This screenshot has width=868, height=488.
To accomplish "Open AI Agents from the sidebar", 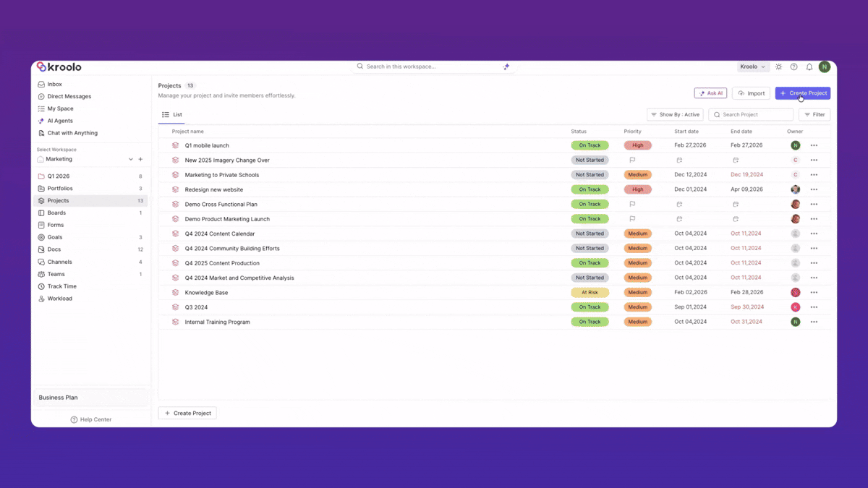I will 60,121.
